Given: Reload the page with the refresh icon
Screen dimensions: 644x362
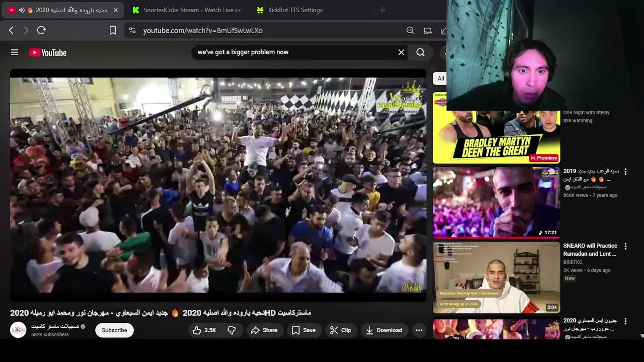Looking at the screenshot, I should [x=41, y=30].
